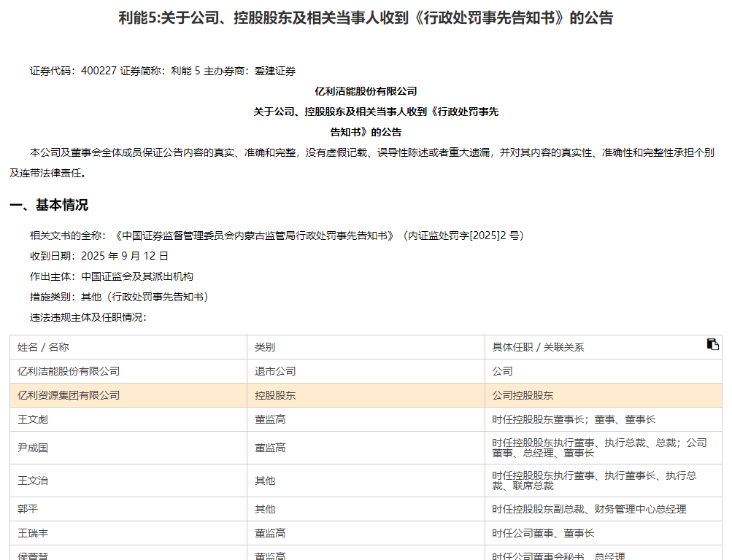
Task: Click the copy table icon
Action: 712,344
